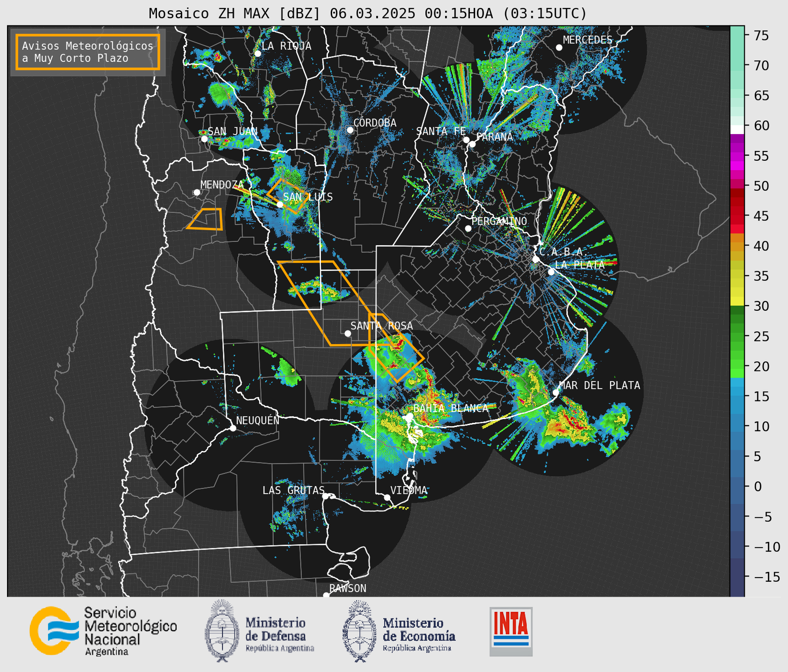Click the 0 tick label on colorbar
This screenshot has width=788, height=672.
(x=758, y=486)
